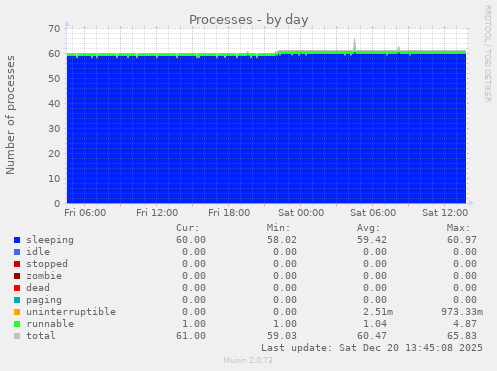Click the 'Sat 12:00' x-axis label
The image size is (497, 371).
coord(445,213)
